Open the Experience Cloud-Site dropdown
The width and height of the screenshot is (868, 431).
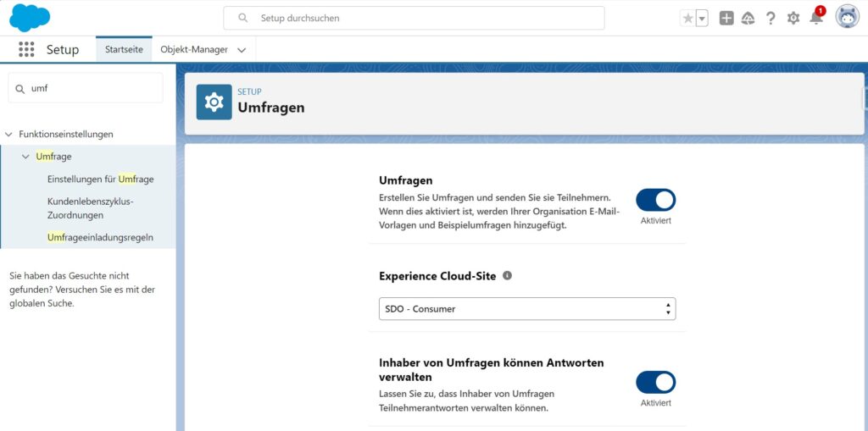point(526,309)
